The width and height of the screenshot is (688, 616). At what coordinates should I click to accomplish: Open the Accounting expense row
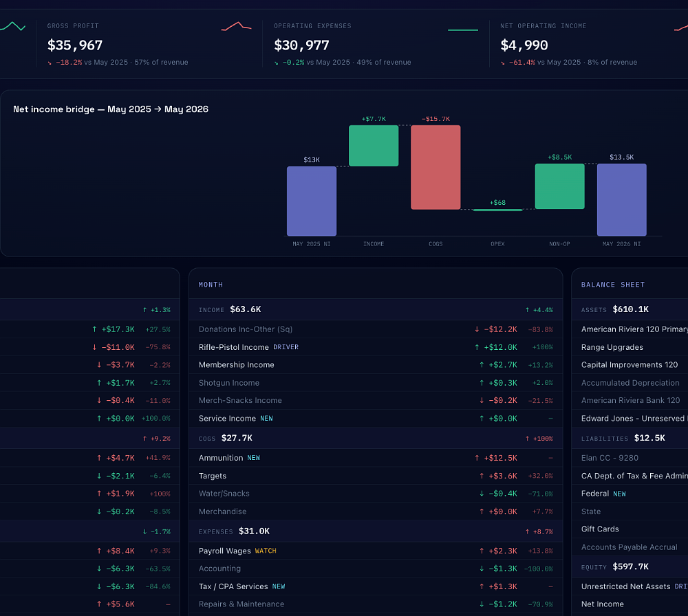376,569
